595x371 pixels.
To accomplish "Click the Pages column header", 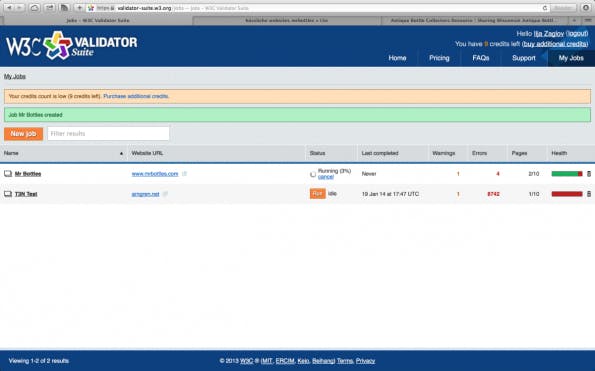I will (x=519, y=153).
